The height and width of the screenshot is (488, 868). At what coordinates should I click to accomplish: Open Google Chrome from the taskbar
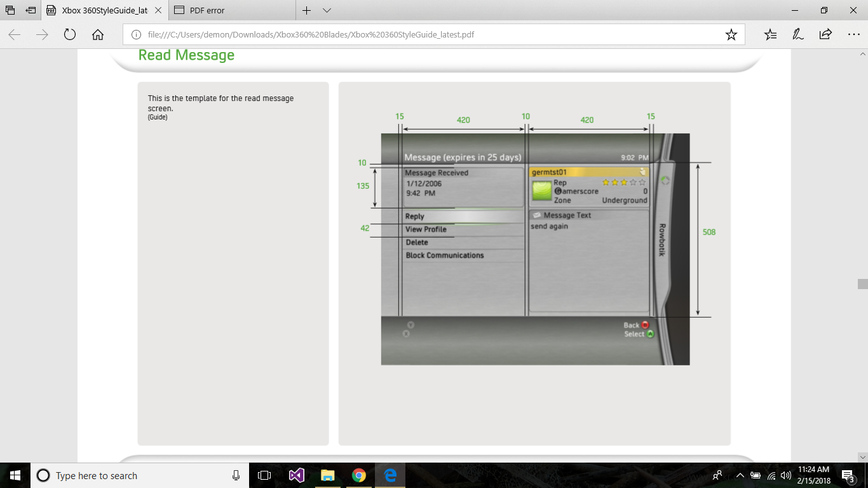point(358,475)
